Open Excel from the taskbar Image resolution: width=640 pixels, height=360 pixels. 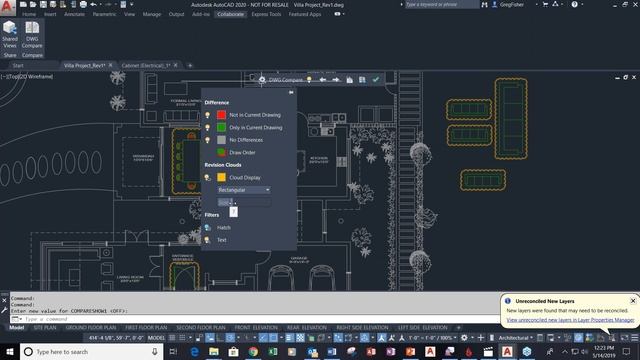tap(273, 351)
